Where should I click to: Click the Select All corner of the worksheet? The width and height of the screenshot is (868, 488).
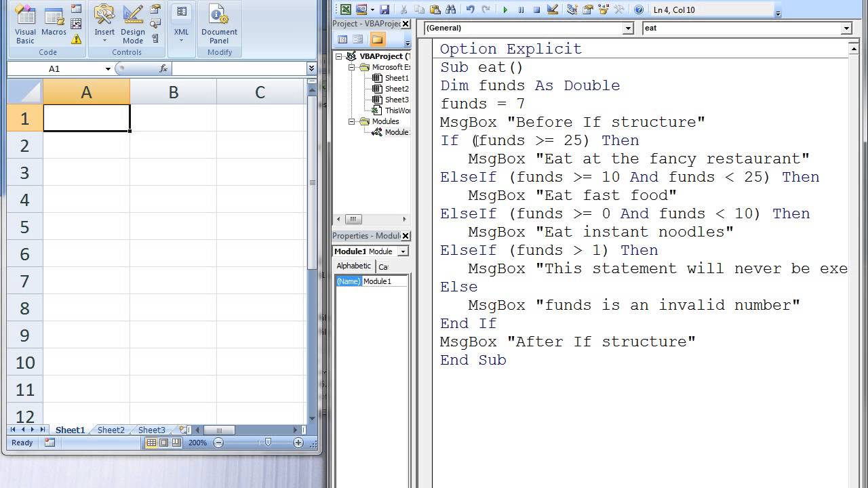click(25, 92)
